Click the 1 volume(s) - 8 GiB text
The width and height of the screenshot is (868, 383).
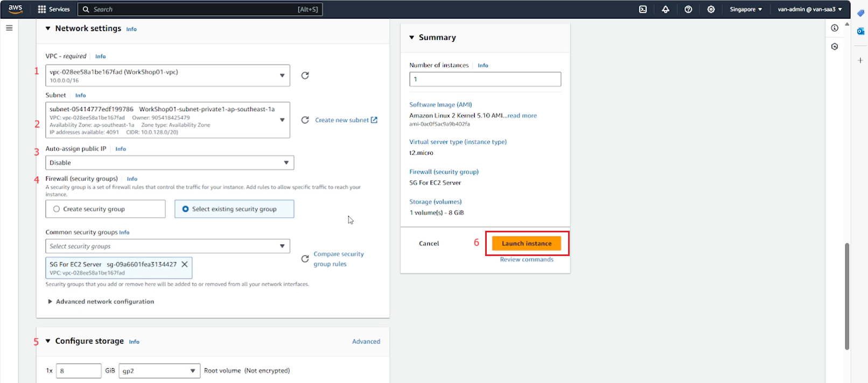tap(437, 212)
